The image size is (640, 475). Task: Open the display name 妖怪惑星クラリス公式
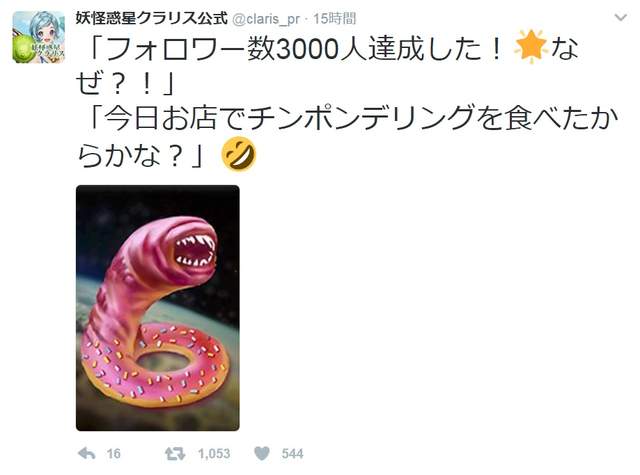pos(151,19)
